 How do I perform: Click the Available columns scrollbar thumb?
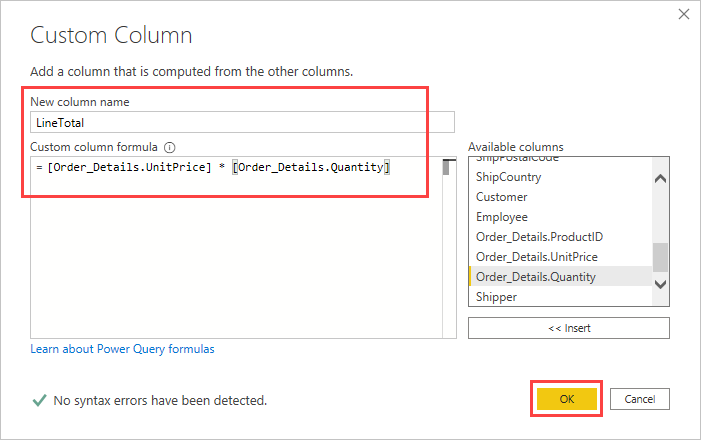point(660,256)
